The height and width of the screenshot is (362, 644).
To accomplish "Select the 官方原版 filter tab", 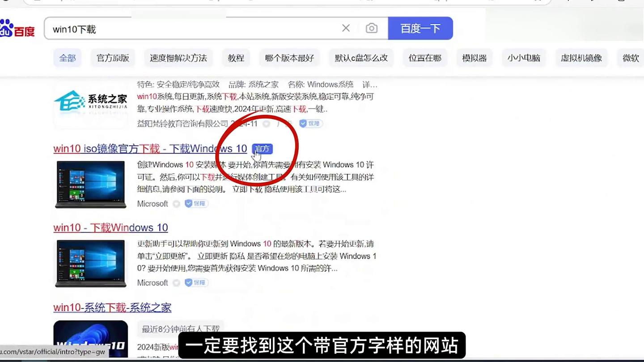I will (x=113, y=58).
